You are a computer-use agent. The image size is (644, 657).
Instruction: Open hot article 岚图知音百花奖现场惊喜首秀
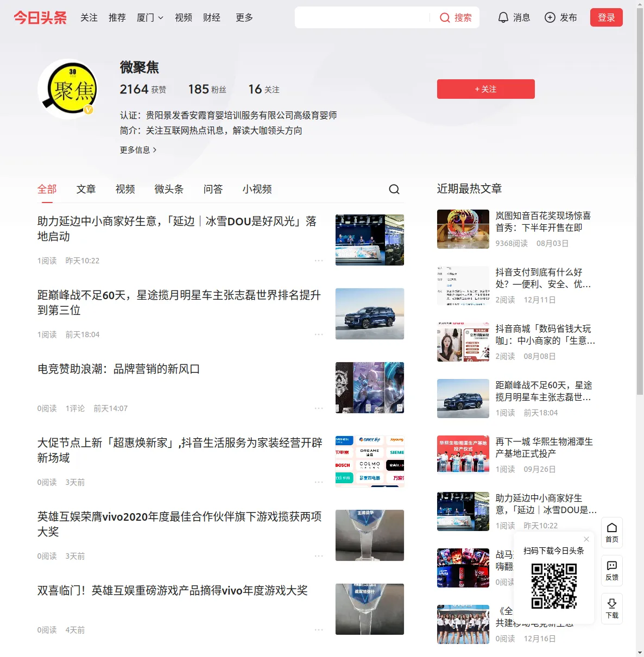(x=544, y=222)
